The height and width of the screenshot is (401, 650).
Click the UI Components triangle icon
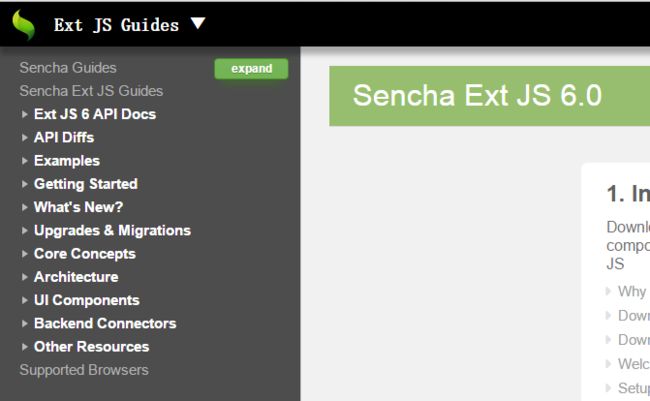pos(24,300)
